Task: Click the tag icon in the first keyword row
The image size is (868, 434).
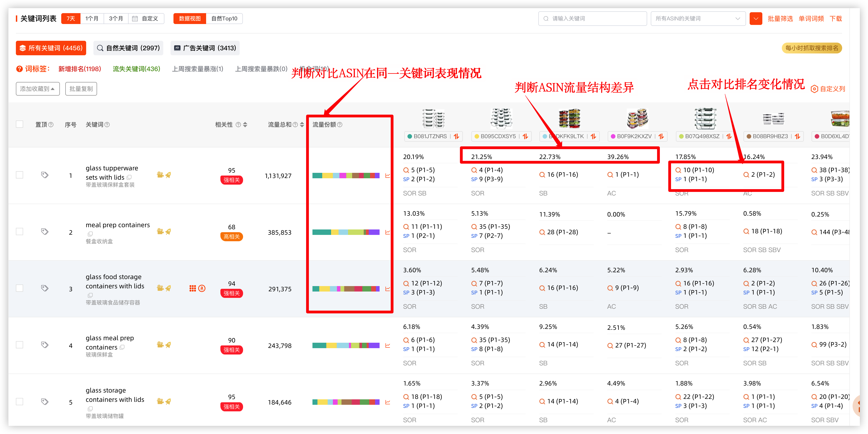Action: (x=45, y=175)
